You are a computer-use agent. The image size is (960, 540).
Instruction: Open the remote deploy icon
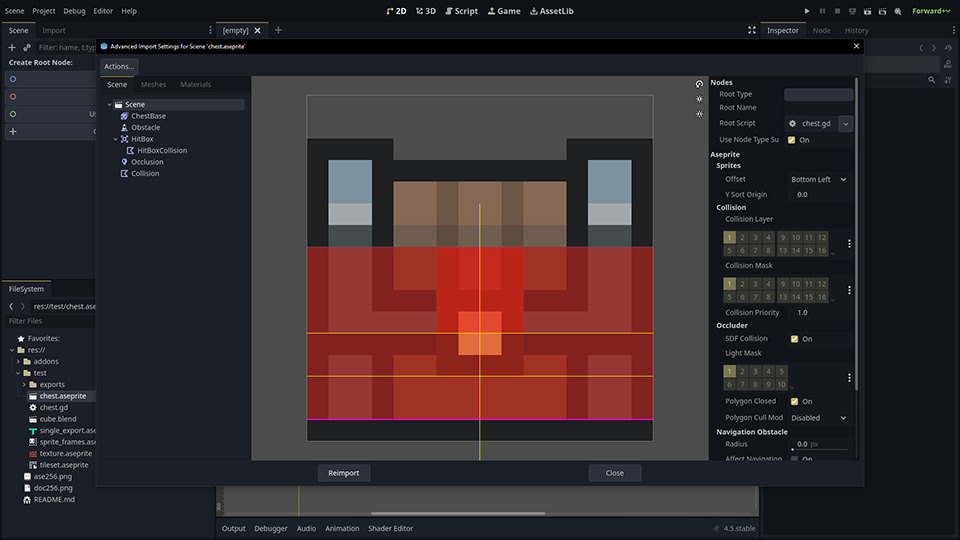[x=852, y=11]
